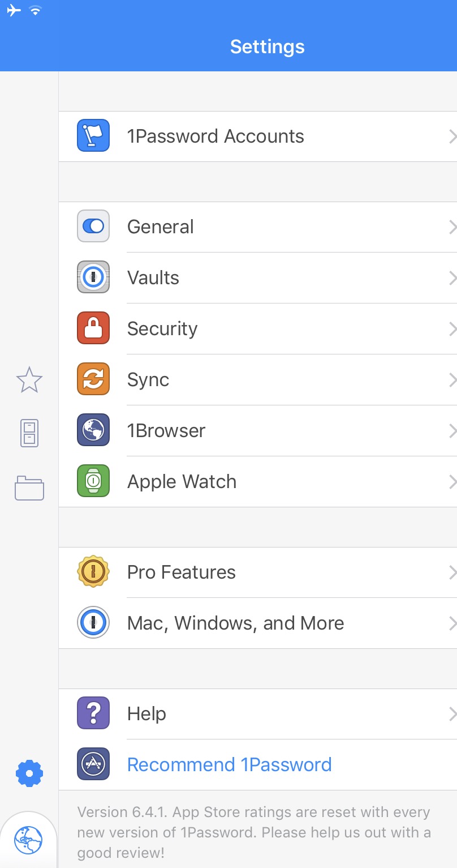The width and height of the screenshot is (457, 868).
Task: Click the green Apple Watch icon
Action: (x=93, y=481)
